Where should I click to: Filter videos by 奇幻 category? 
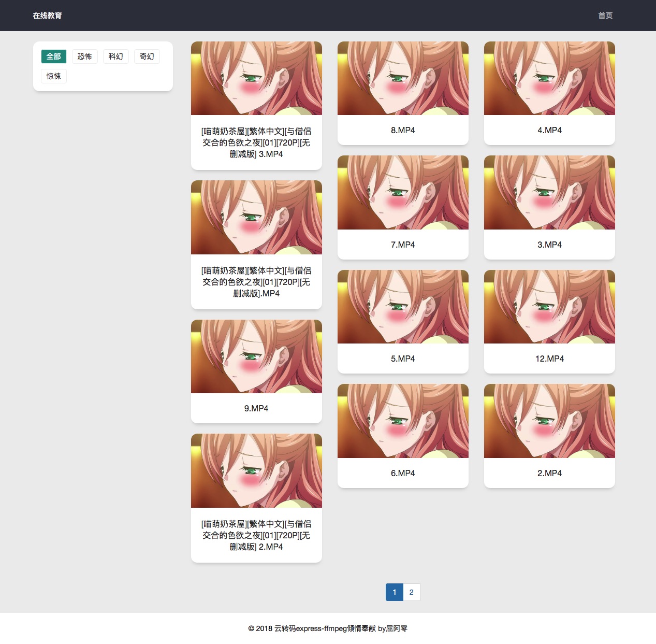click(147, 56)
